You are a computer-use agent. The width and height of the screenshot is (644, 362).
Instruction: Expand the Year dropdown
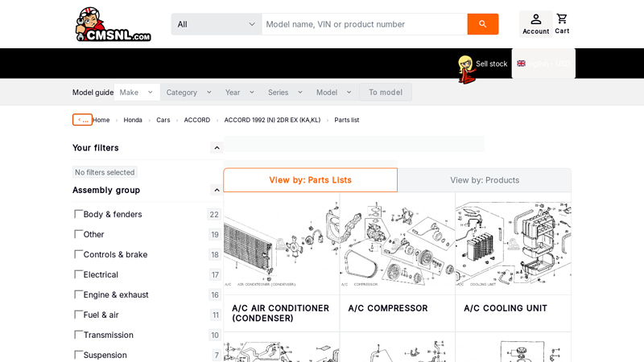point(240,93)
